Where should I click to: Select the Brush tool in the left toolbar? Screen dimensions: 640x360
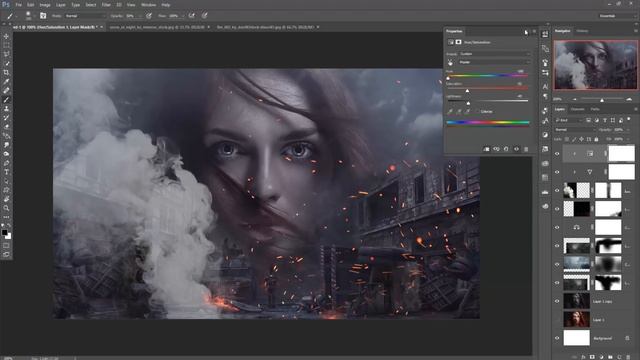tap(6, 100)
